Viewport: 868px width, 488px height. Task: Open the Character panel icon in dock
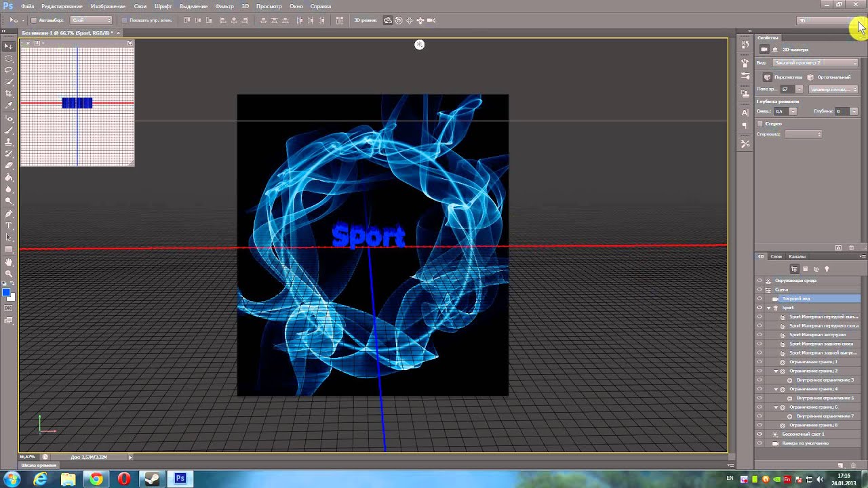[745, 113]
